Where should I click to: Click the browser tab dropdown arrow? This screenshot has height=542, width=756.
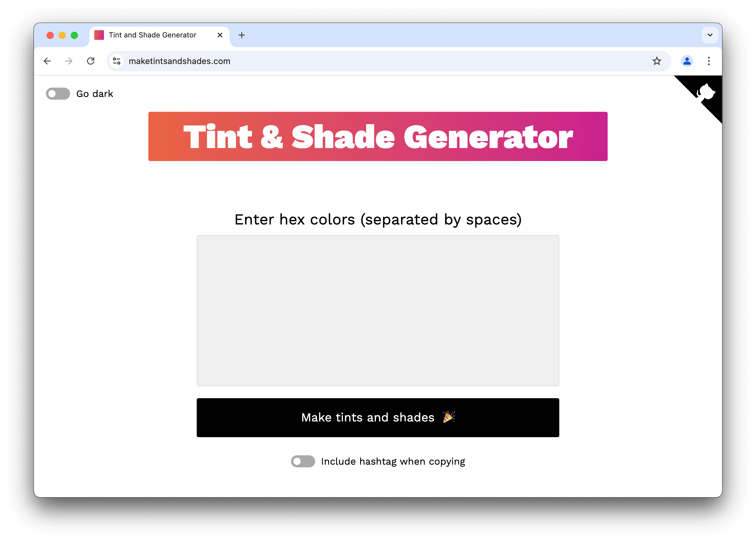tap(710, 35)
